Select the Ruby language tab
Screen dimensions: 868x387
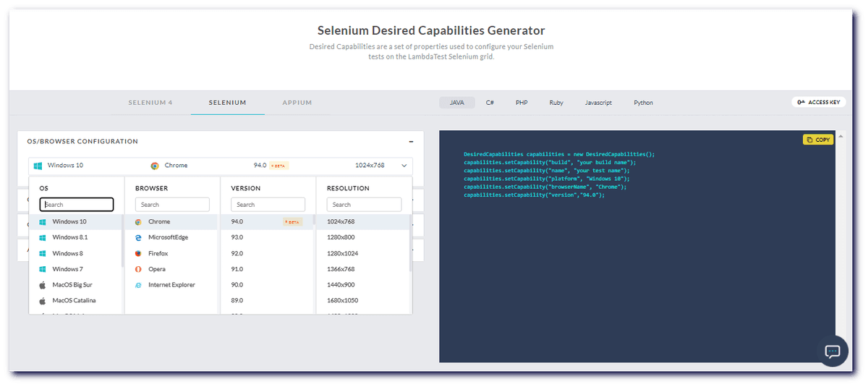[556, 103]
